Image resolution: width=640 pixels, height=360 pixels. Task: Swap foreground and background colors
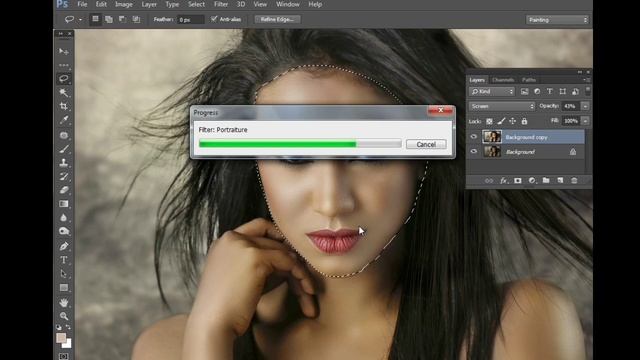click(68, 327)
